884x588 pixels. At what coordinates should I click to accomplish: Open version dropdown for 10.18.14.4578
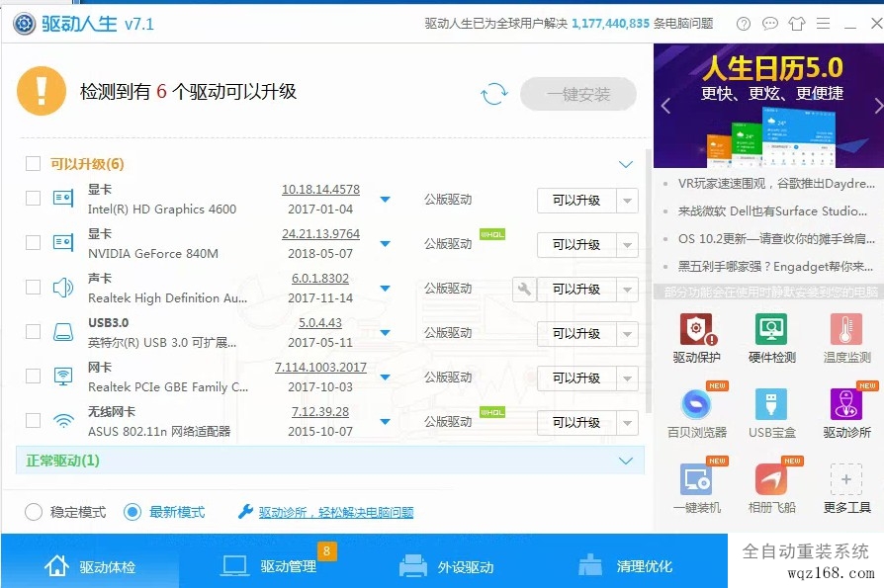click(x=385, y=200)
